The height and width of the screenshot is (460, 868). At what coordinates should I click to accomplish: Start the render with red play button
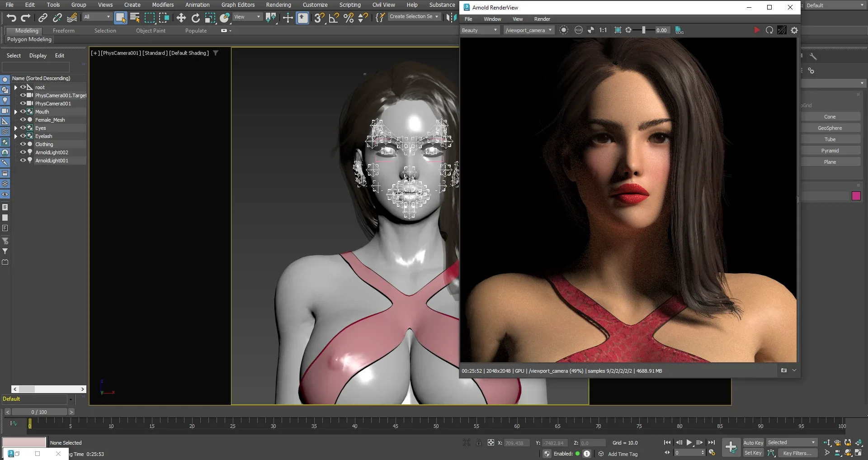click(x=757, y=30)
